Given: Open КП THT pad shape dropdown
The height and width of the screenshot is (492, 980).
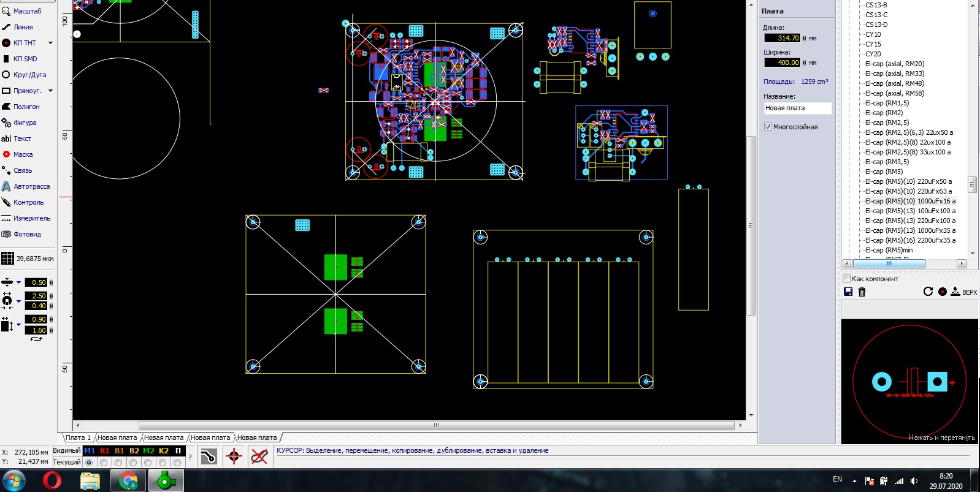Looking at the screenshot, I should [50, 43].
